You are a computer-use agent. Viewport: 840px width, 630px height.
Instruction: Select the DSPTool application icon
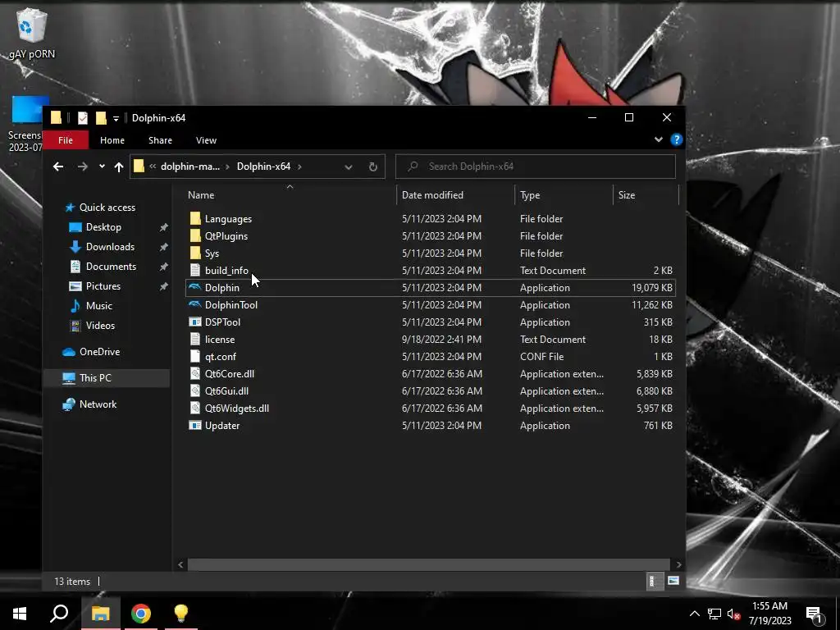coord(195,322)
